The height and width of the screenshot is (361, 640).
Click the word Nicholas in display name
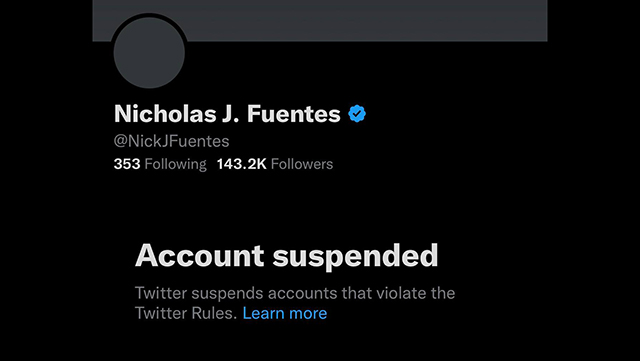[x=165, y=114]
